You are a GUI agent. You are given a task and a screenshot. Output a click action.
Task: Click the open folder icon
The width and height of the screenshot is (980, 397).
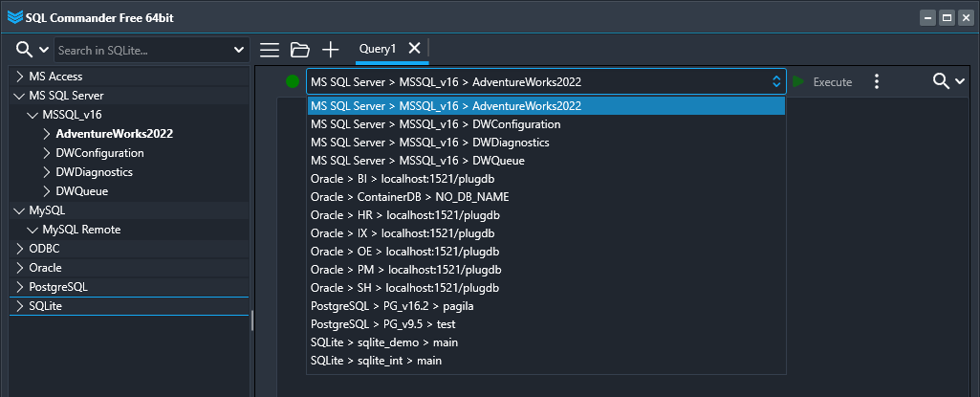(x=300, y=50)
